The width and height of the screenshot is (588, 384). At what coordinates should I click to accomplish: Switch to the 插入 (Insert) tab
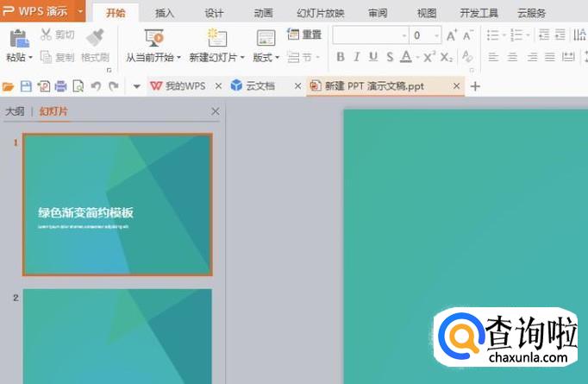pyautogui.click(x=165, y=13)
